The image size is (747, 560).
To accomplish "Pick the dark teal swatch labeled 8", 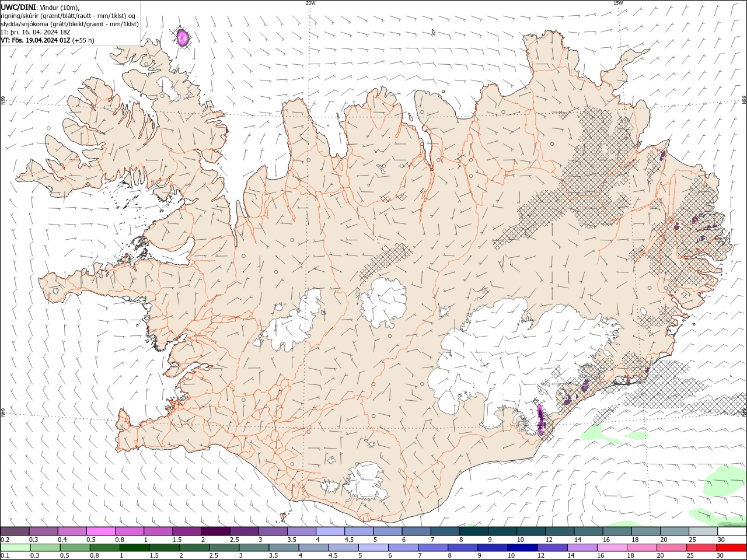I will pos(474,531).
